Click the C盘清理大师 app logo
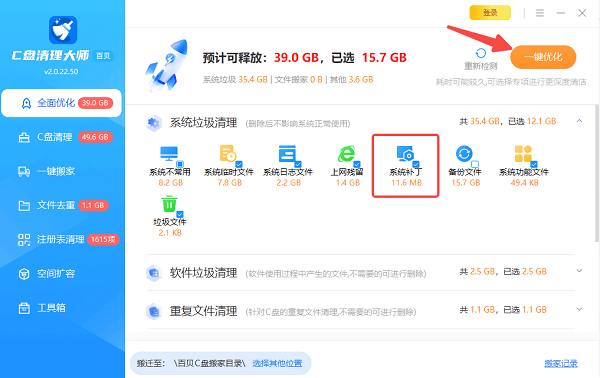Viewport: 600px width, 378px height. pos(63,30)
